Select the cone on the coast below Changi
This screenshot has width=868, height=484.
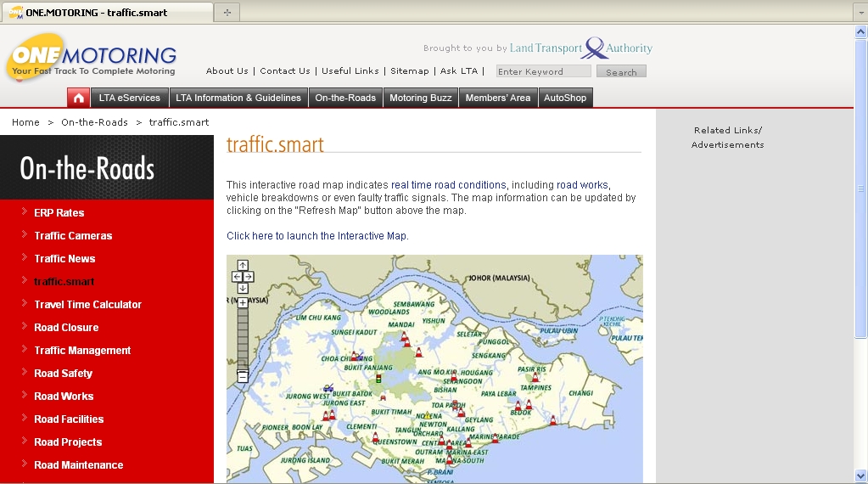552,420
